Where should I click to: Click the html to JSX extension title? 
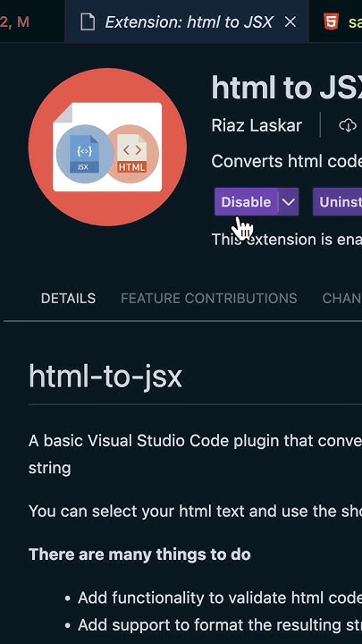tap(287, 88)
